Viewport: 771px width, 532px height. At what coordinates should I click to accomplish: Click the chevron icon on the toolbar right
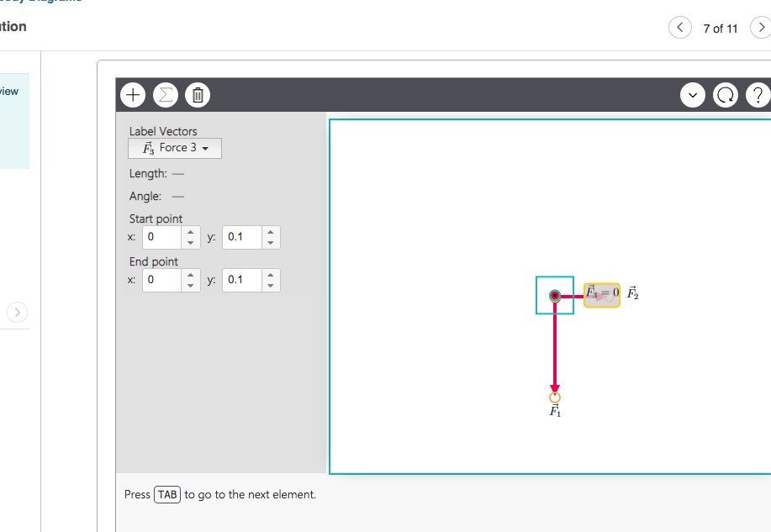coord(692,95)
